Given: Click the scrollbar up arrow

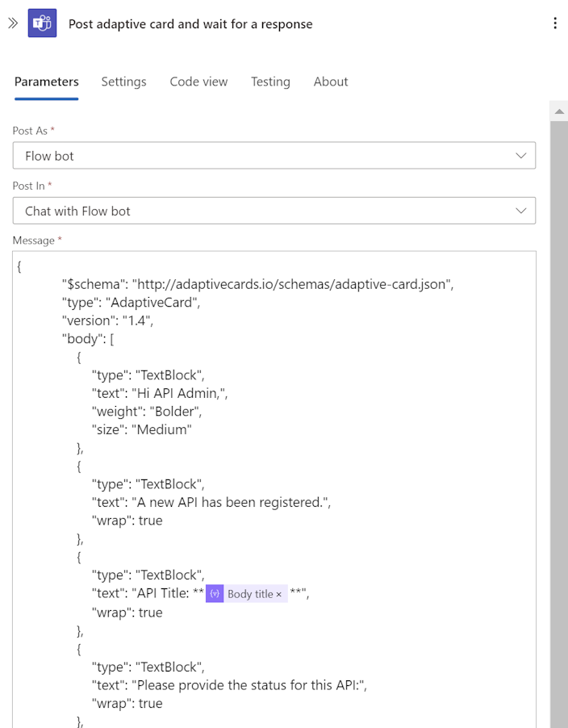Looking at the screenshot, I should pos(559,111).
